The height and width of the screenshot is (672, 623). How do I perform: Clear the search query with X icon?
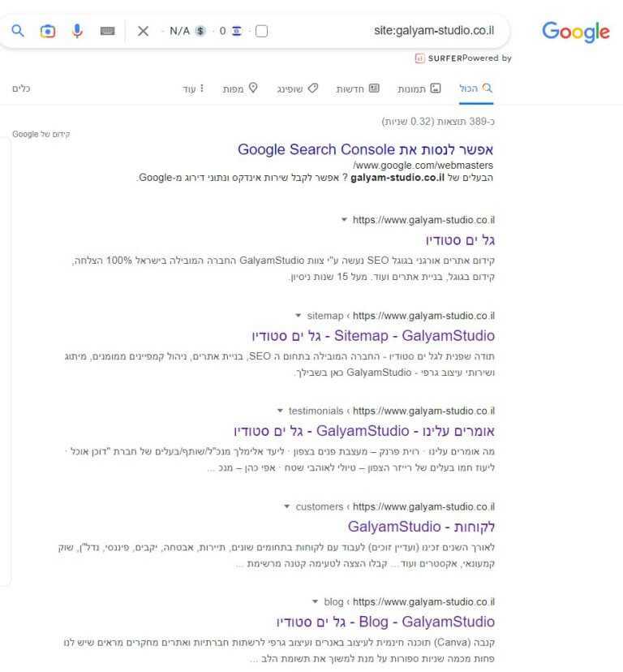(x=143, y=31)
